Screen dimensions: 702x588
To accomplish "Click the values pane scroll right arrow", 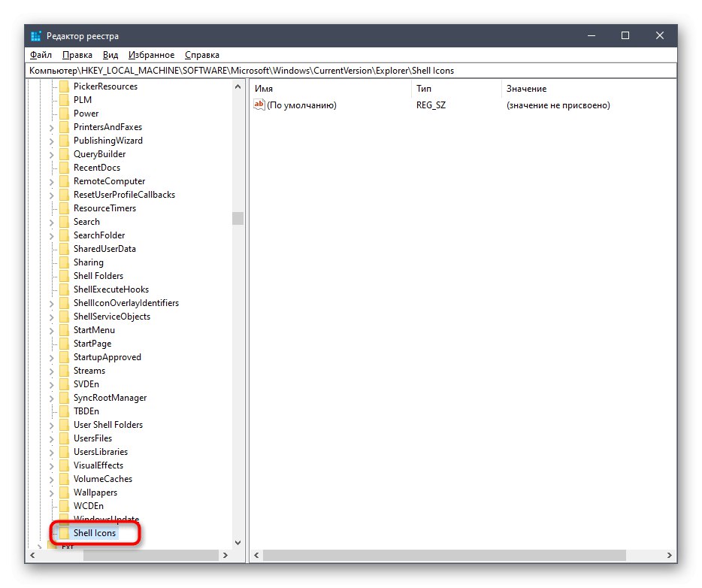I will tap(670, 556).
